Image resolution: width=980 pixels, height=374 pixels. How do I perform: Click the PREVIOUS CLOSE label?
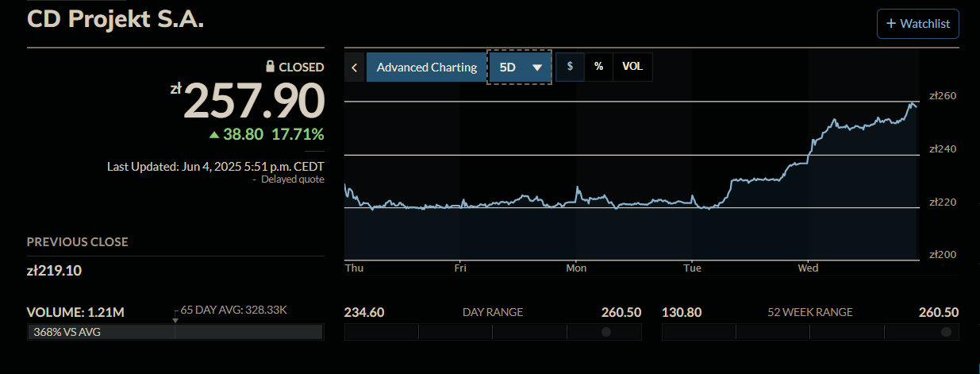[x=78, y=241]
